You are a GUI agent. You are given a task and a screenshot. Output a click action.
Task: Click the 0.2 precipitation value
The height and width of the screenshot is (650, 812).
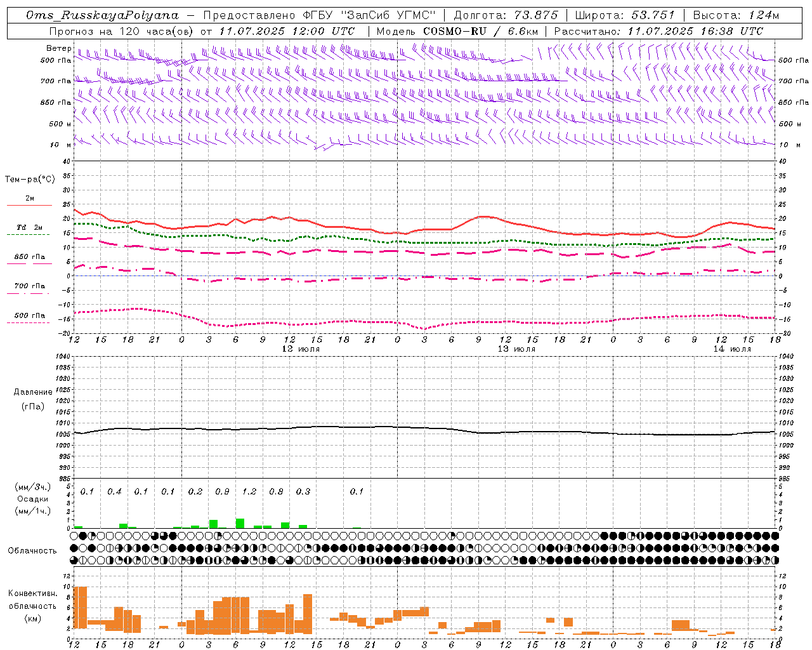[195, 491]
